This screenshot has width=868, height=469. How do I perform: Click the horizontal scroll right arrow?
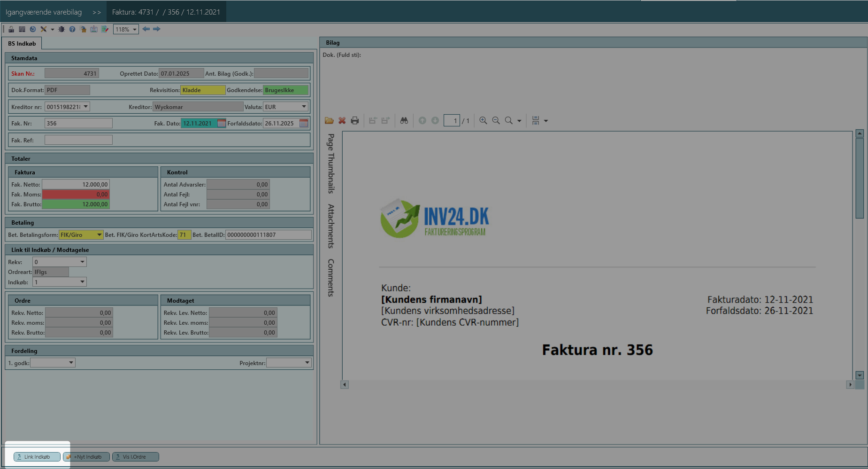coord(850,384)
